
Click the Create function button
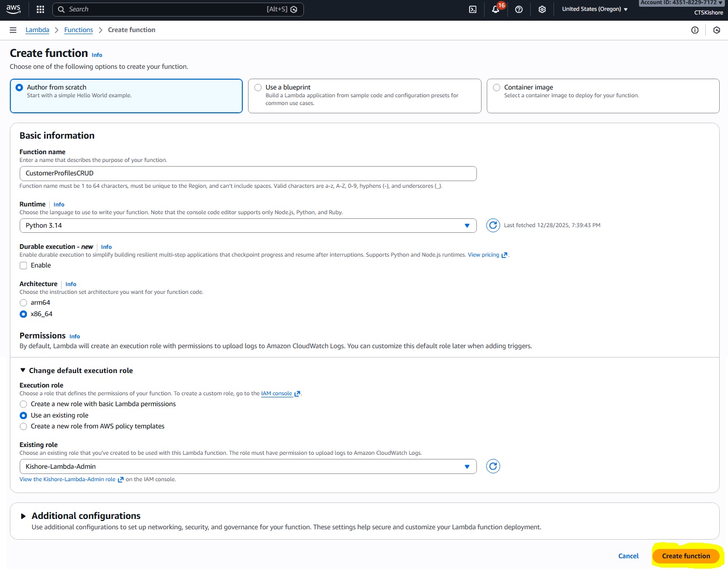pos(686,556)
